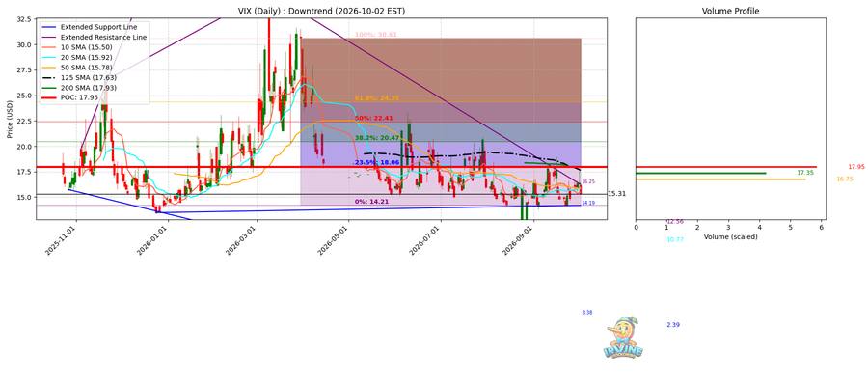Click '125 SMA (17.63)' in the legend

pos(88,77)
